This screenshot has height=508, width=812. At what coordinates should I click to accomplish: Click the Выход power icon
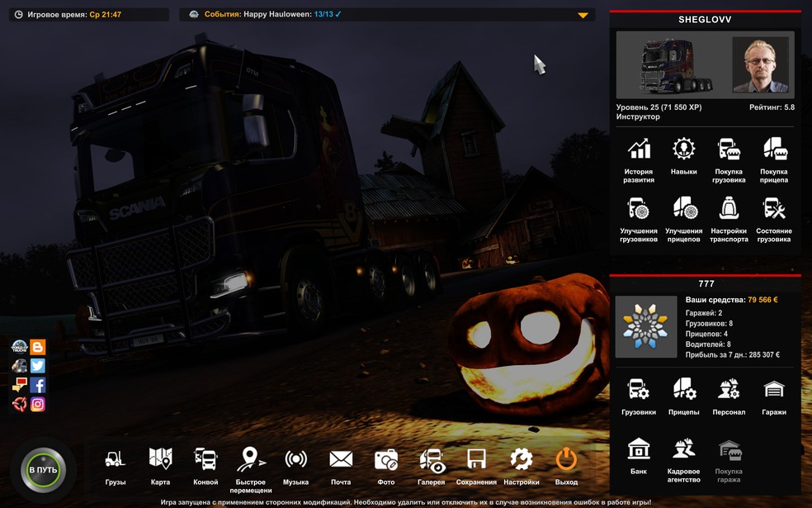coord(567,459)
